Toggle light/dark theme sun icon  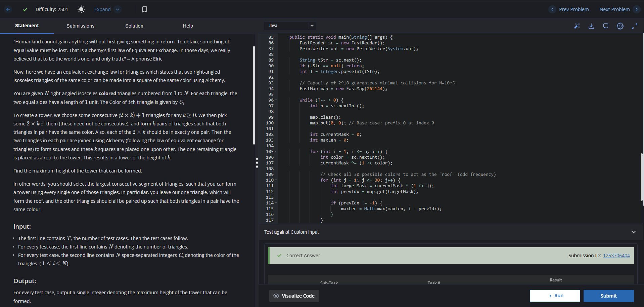pos(81,9)
